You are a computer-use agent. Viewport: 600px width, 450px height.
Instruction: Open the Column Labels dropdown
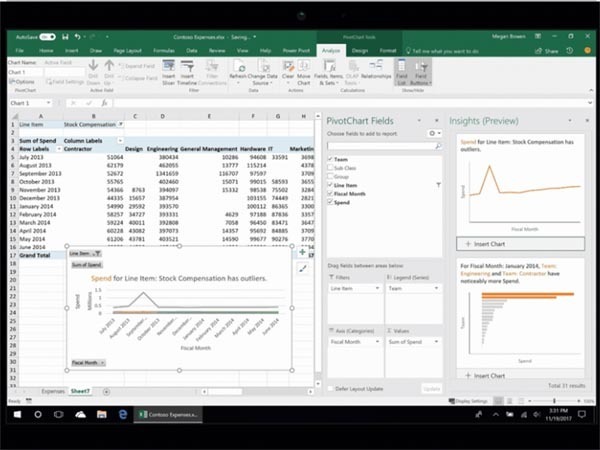[x=120, y=141]
